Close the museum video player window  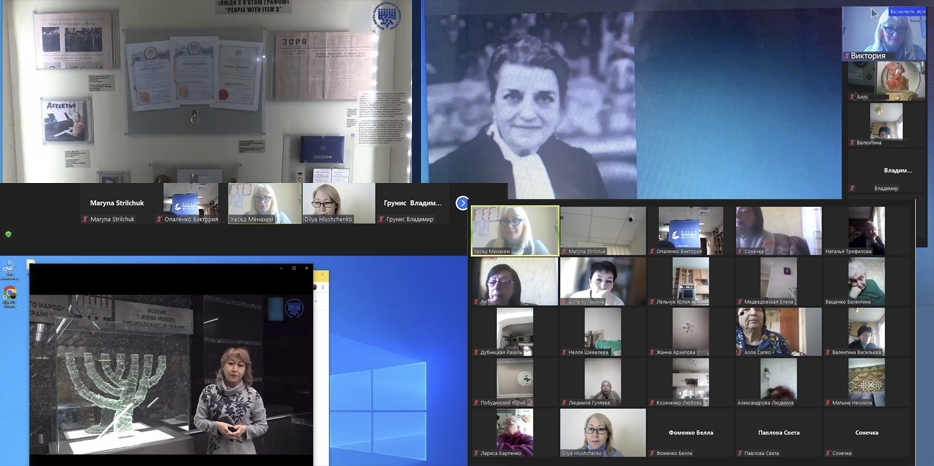306,269
